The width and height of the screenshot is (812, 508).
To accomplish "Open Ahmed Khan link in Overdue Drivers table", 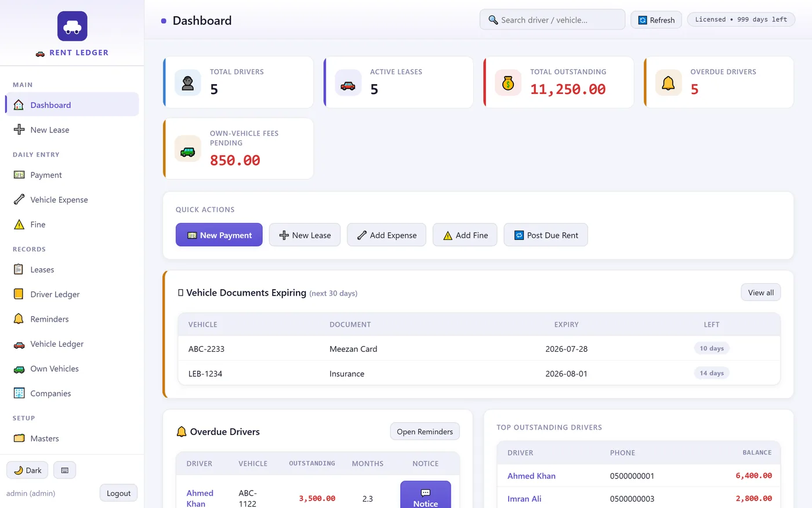I will (x=200, y=498).
